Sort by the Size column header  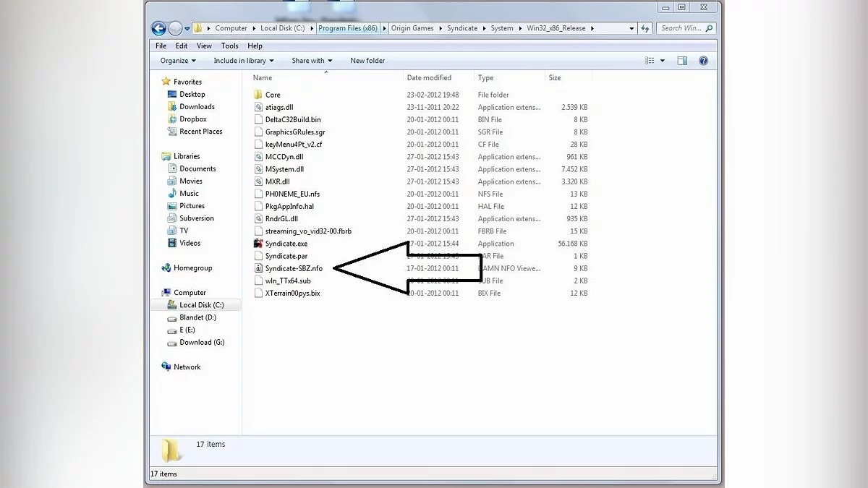pos(555,78)
